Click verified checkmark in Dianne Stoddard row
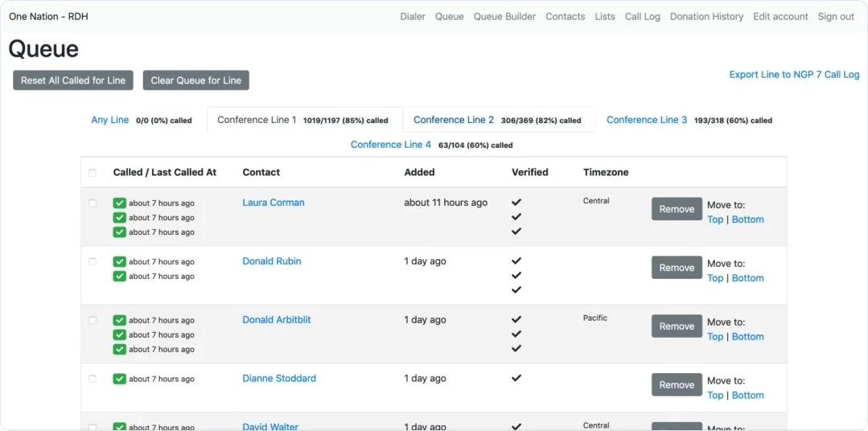This screenshot has height=431, width=868. [516, 378]
